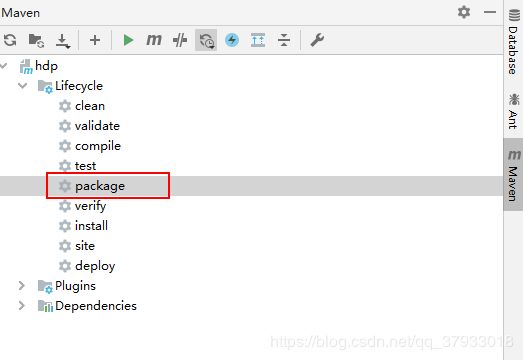Hide the Maven tool window

point(490,12)
